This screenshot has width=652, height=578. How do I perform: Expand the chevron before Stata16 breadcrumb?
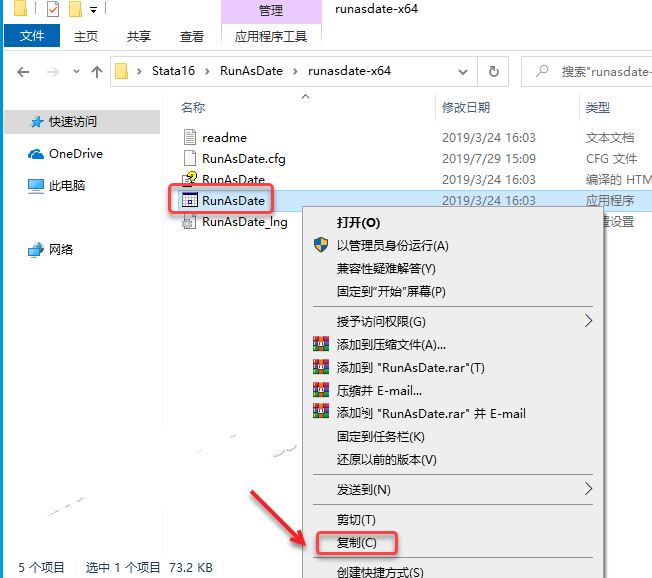[139, 72]
